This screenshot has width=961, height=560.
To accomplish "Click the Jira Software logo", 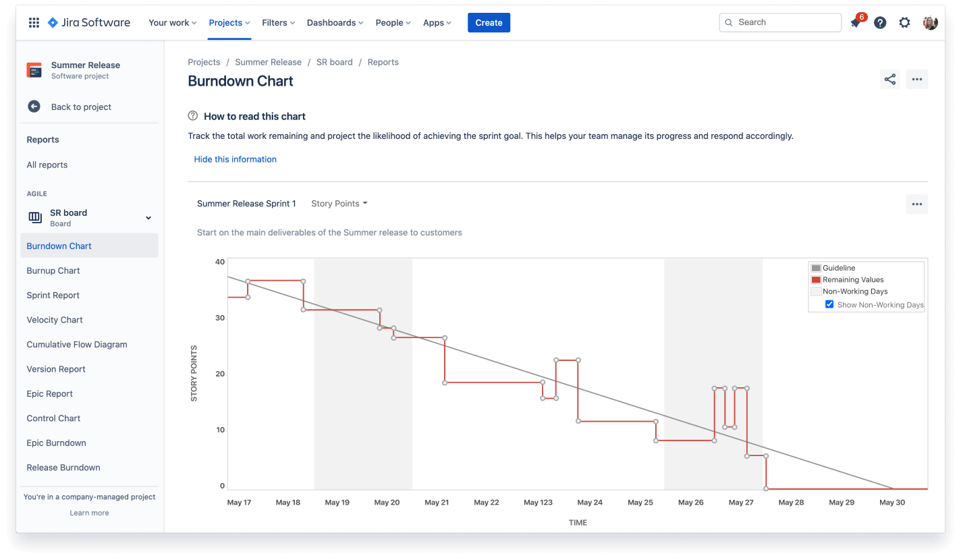I will pyautogui.click(x=88, y=23).
